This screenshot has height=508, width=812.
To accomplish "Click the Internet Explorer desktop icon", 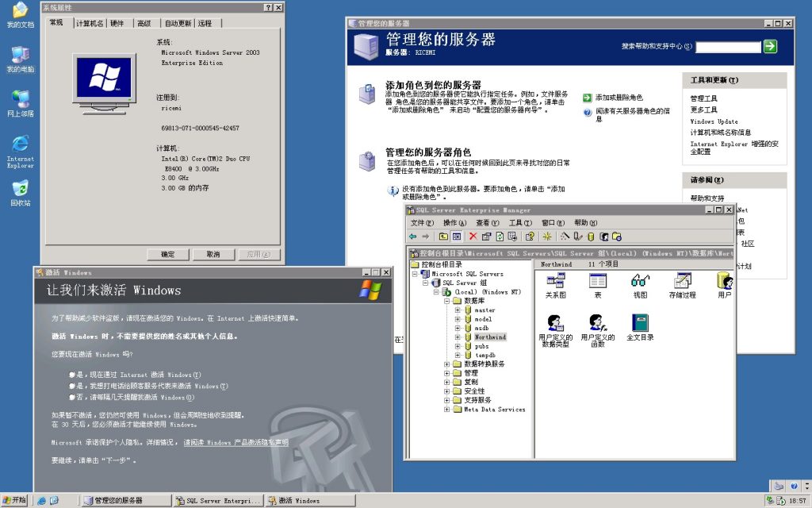I will point(20,152).
